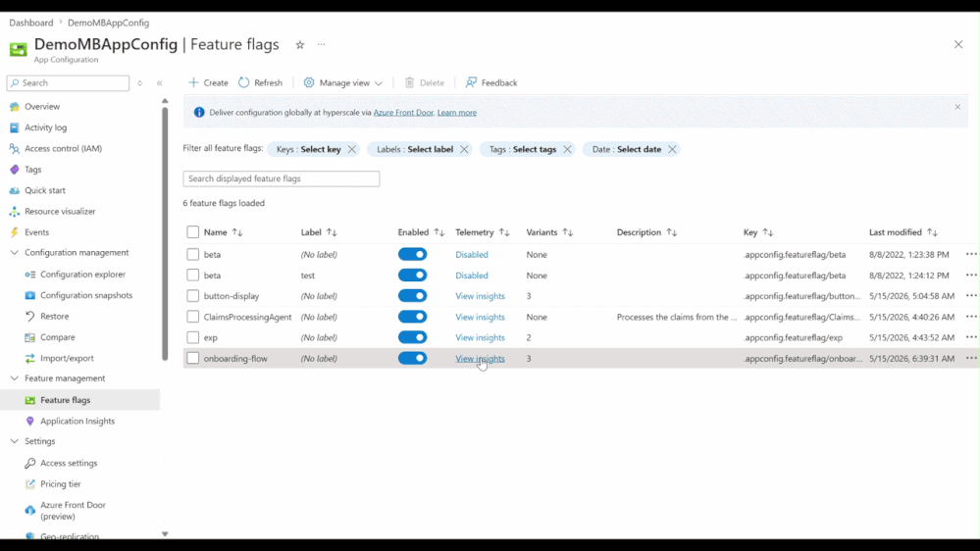
Task: Sort by Last modified column arrows
Action: click(933, 232)
